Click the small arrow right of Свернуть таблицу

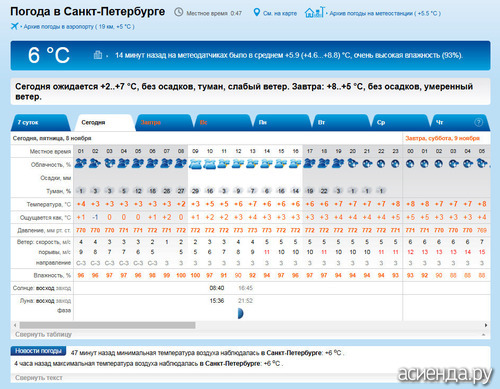tap(484, 334)
